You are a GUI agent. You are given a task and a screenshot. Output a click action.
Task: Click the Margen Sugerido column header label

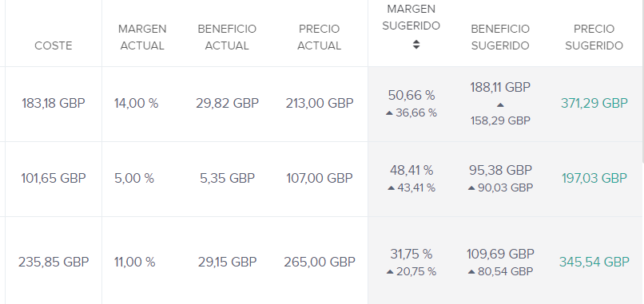click(x=411, y=18)
